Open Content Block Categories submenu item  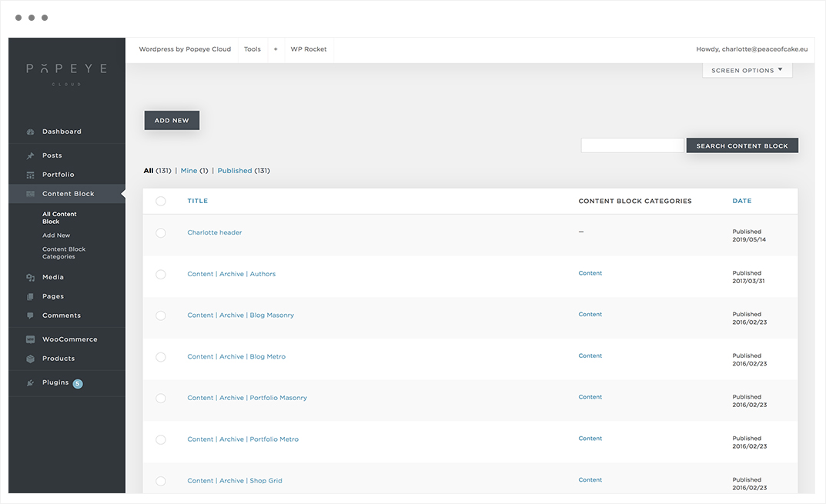64,253
